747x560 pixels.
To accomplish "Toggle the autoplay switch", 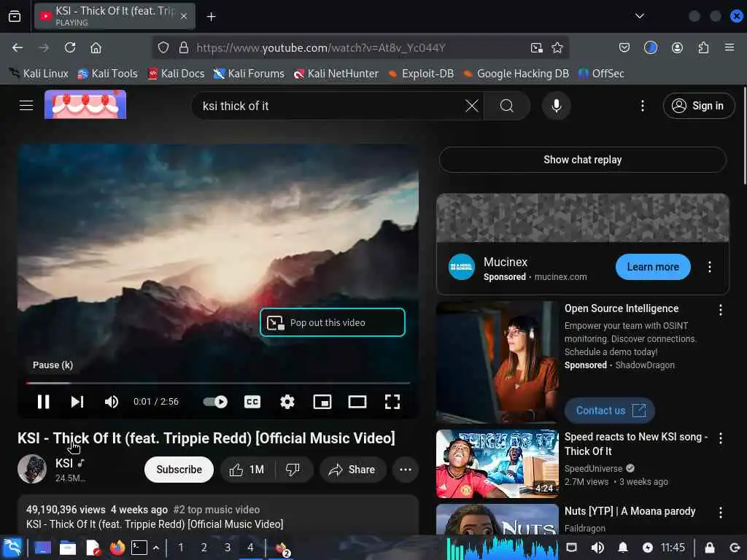I will click(215, 402).
